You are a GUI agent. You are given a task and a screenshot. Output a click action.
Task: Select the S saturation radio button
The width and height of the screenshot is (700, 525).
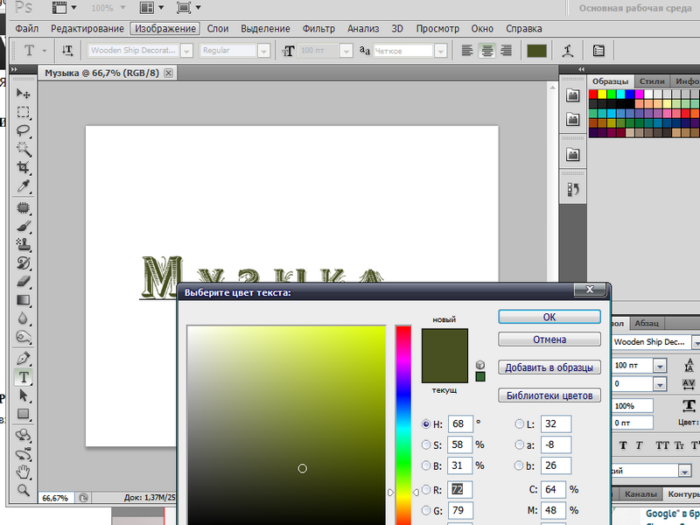(x=427, y=445)
